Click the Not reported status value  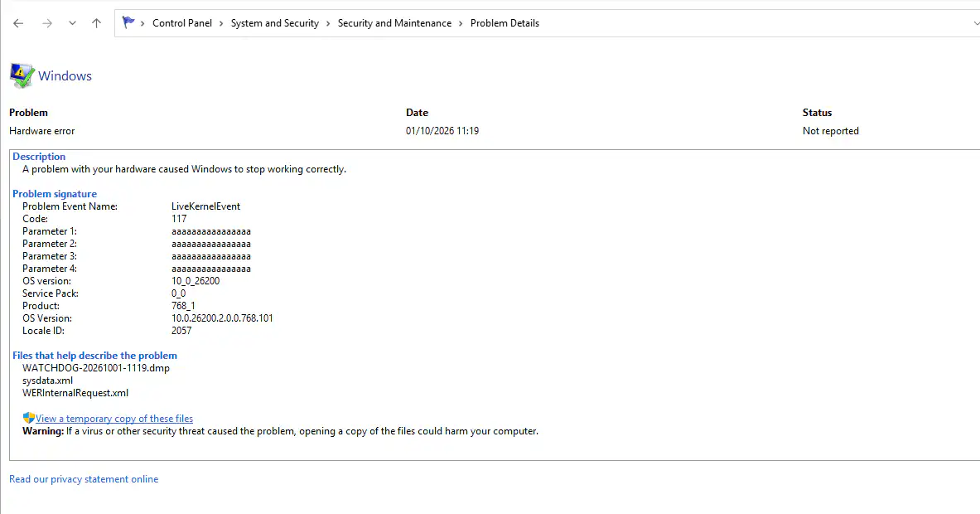pos(831,131)
